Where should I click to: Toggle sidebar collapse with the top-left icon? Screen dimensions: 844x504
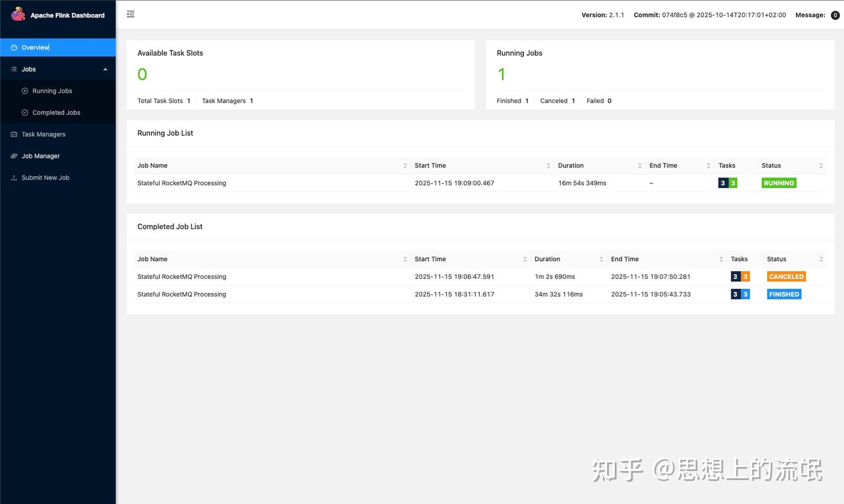(130, 14)
